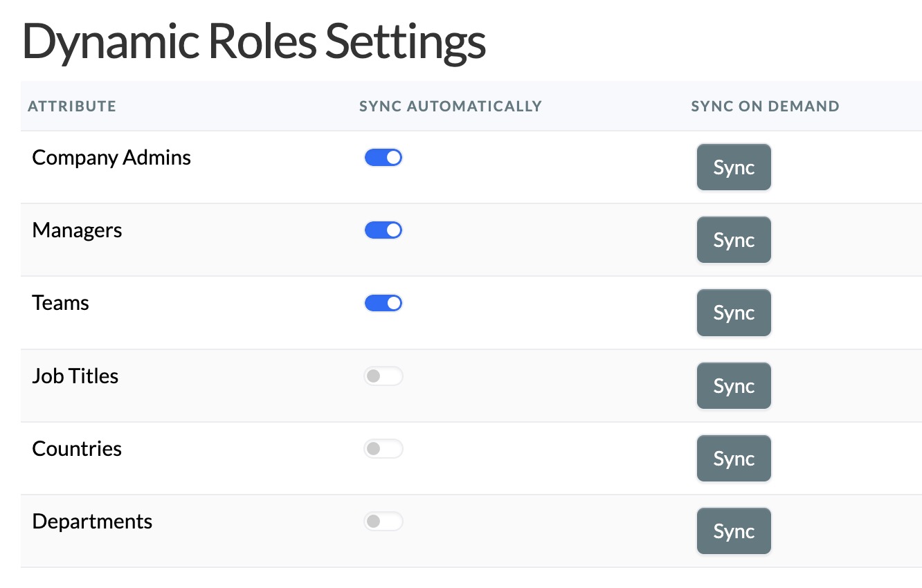Sync Company Admins on demand
Screen dimensions: 922x588
point(734,167)
